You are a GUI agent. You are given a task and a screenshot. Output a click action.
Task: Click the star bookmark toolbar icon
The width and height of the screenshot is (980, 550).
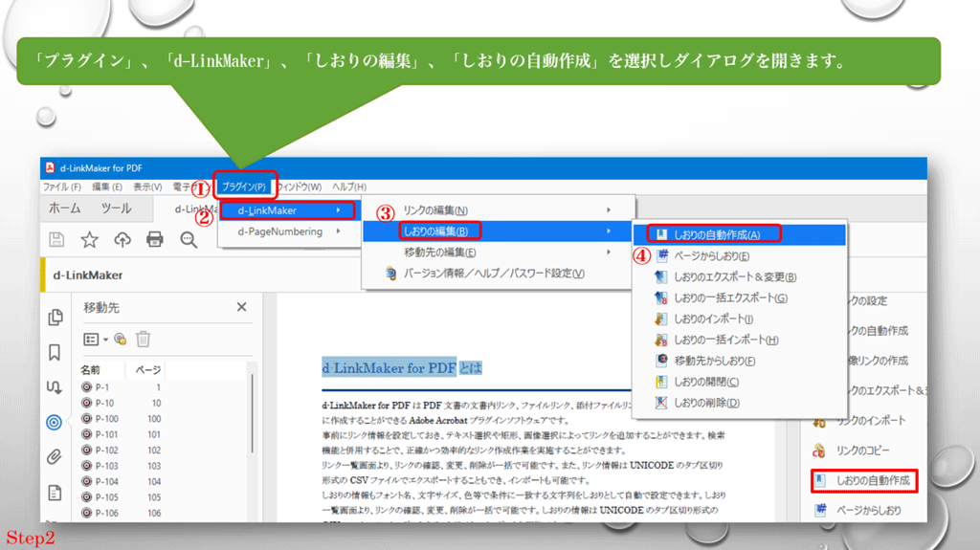(89, 239)
